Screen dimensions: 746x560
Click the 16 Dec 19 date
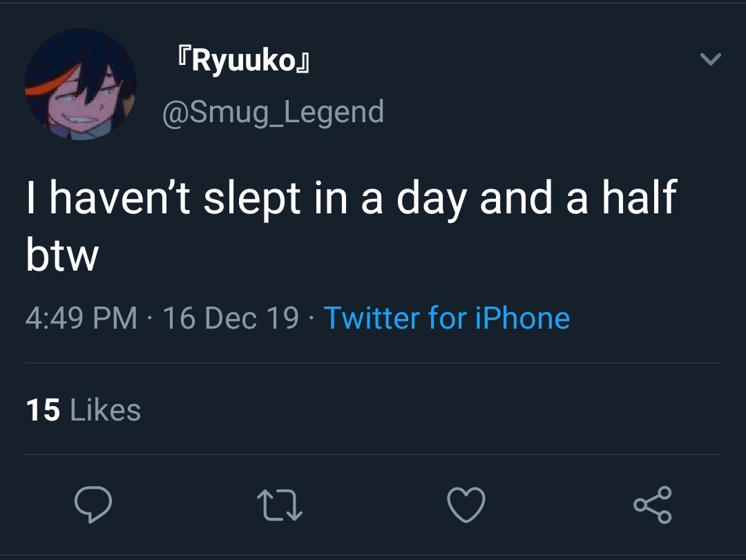point(231,318)
